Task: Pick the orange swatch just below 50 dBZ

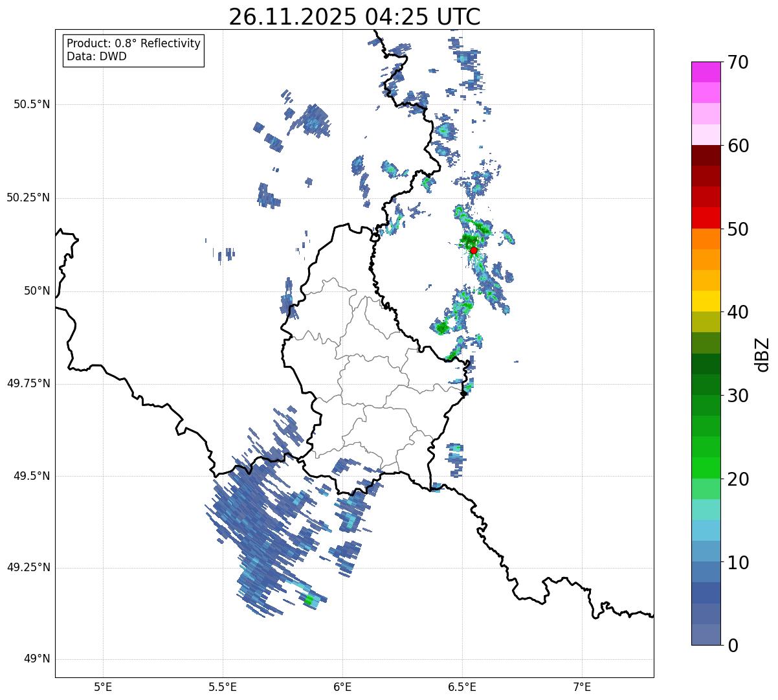Action: point(706,239)
